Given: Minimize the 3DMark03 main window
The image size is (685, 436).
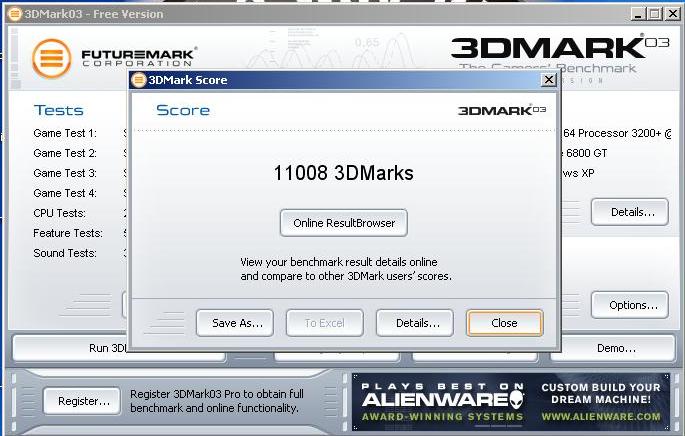Looking at the screenshot, I should pos(639,14).
